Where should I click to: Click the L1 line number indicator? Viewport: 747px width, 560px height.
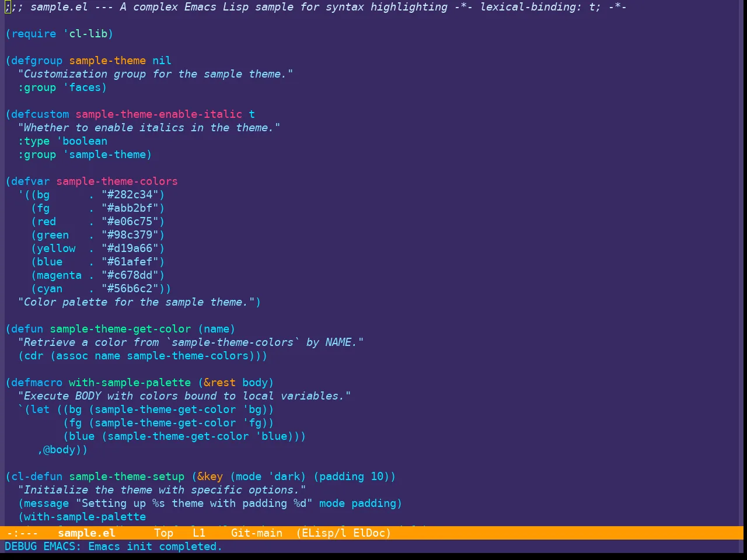pyautogui.click(x=199, y=533)
